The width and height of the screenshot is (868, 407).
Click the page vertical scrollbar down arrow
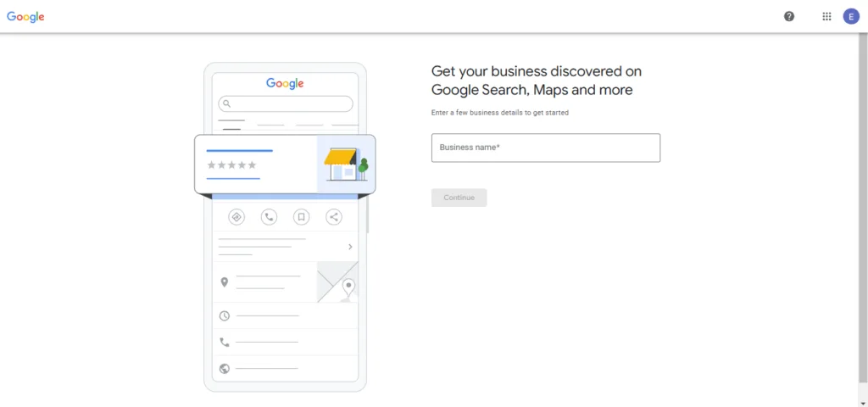pos(863,403)
